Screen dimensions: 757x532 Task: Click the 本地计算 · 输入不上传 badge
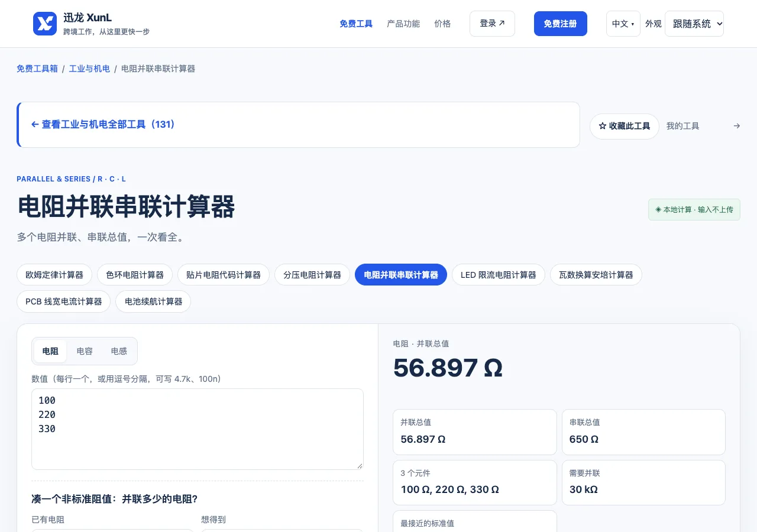click(694, 210)
